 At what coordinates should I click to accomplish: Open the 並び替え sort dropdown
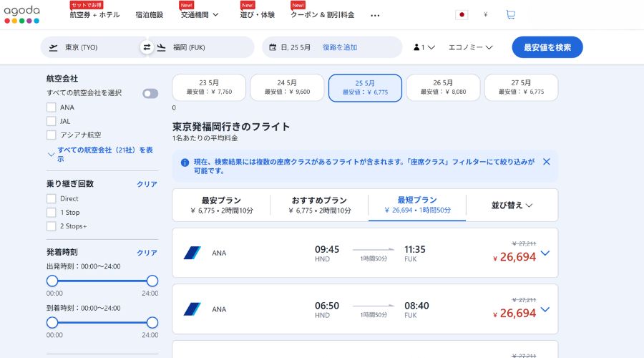tap(512, 205)
